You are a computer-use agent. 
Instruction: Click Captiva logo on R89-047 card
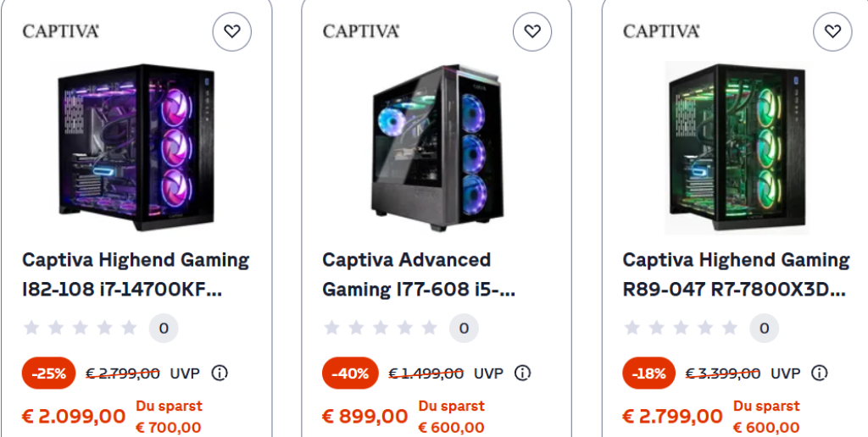660,31
